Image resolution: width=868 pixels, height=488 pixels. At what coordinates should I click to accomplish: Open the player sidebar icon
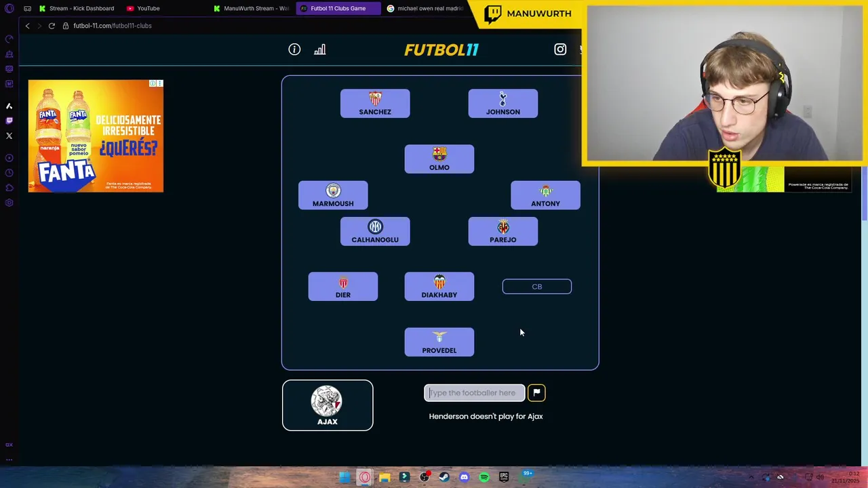pyautogui.click(x=9, y=158)
